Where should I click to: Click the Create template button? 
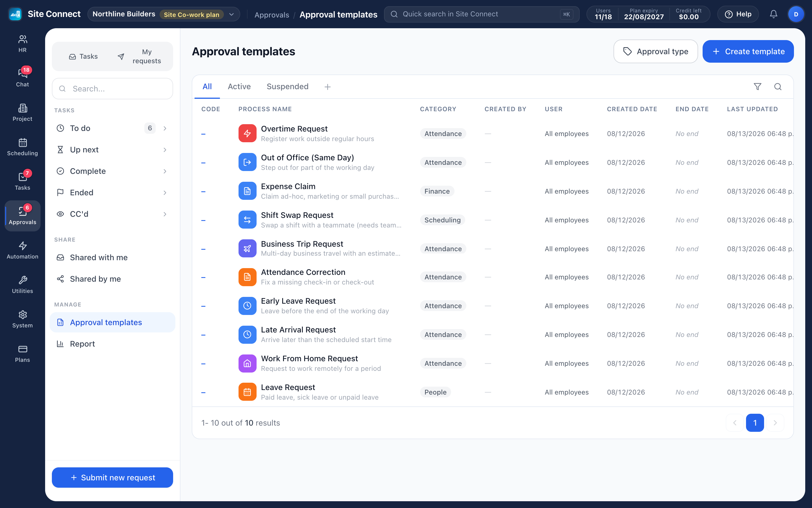click(748, 51)
